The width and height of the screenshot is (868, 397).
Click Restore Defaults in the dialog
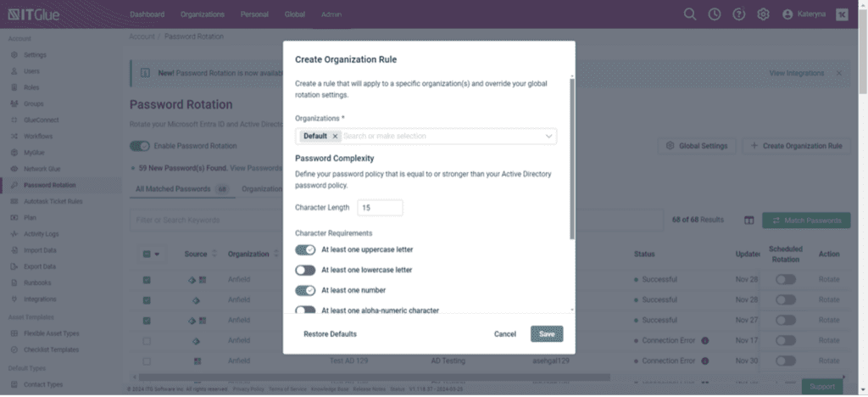pos(330,334)
